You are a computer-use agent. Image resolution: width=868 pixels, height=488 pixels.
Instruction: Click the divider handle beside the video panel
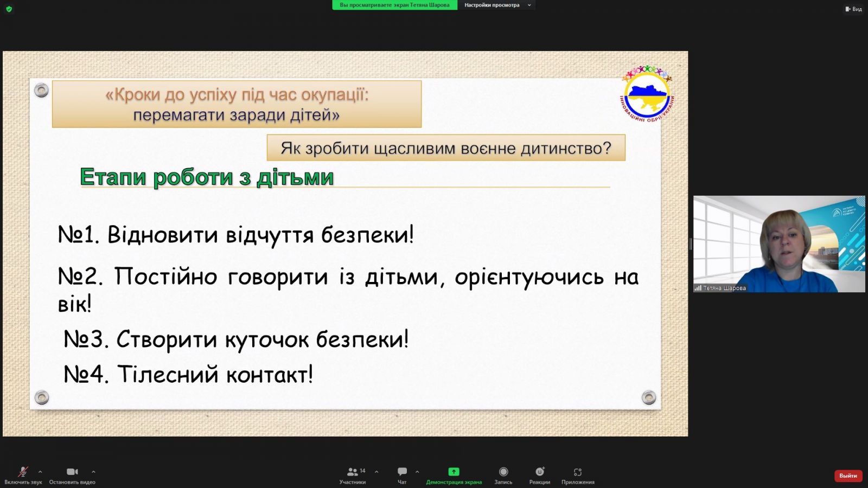(691, 244)
